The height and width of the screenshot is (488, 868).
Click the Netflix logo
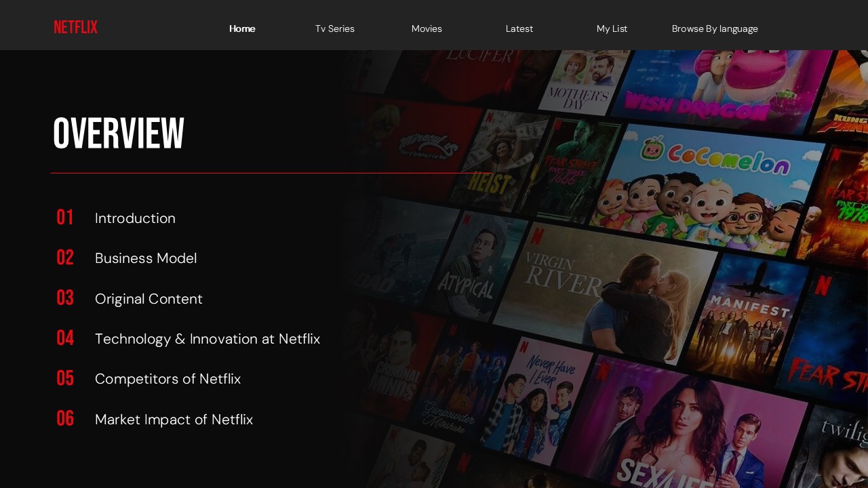(75, 27)
